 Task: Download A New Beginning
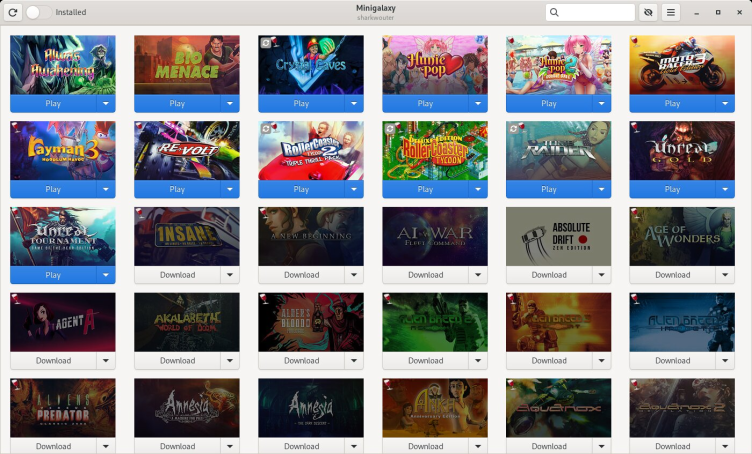tap(301, 275)
